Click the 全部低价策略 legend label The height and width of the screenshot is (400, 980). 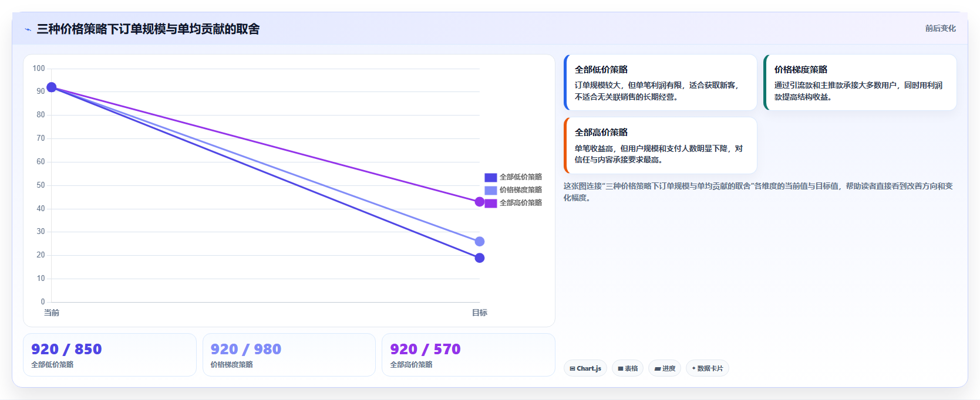coord(521,177)
